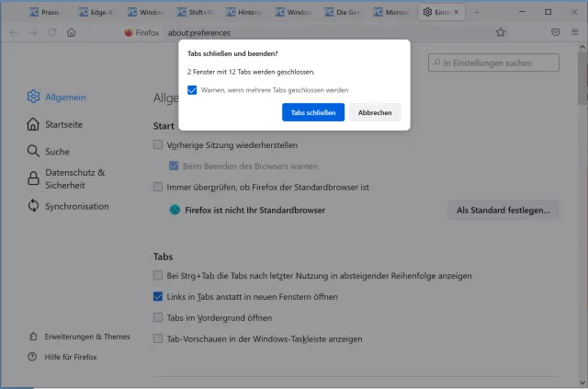
Task: Click Abbrechen in the dialog
Action: tap(375, 112)
